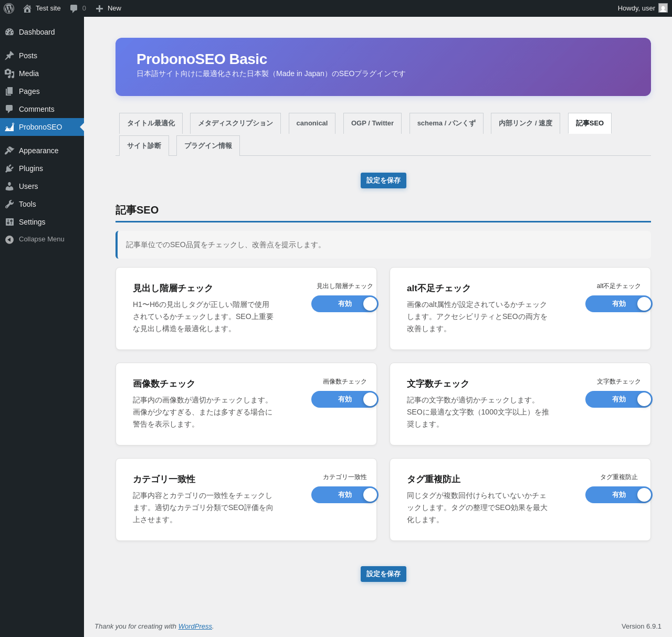Click the Comments icon in sidebar
The height and width of the screenshot is (637, 672).
pyautogui.click(x=9, y=109)
